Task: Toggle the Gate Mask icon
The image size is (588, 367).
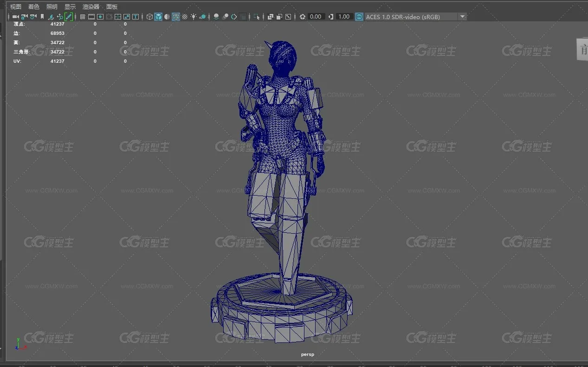Action: click(x=109, y=17)
